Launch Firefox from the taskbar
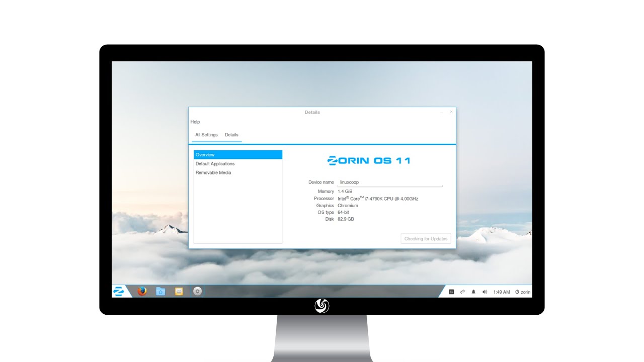Viewport: 644px width, 362px height. pyautogui.click(x=142, y=291)
